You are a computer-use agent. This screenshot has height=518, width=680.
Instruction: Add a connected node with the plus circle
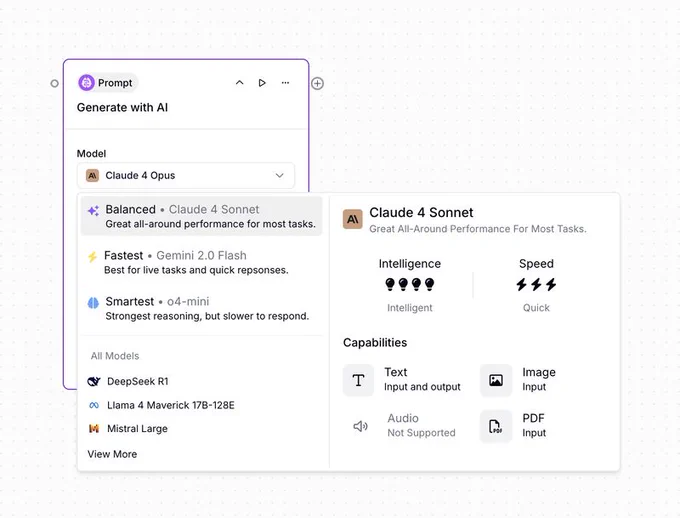pyautogui.click(x=317, y=83)
